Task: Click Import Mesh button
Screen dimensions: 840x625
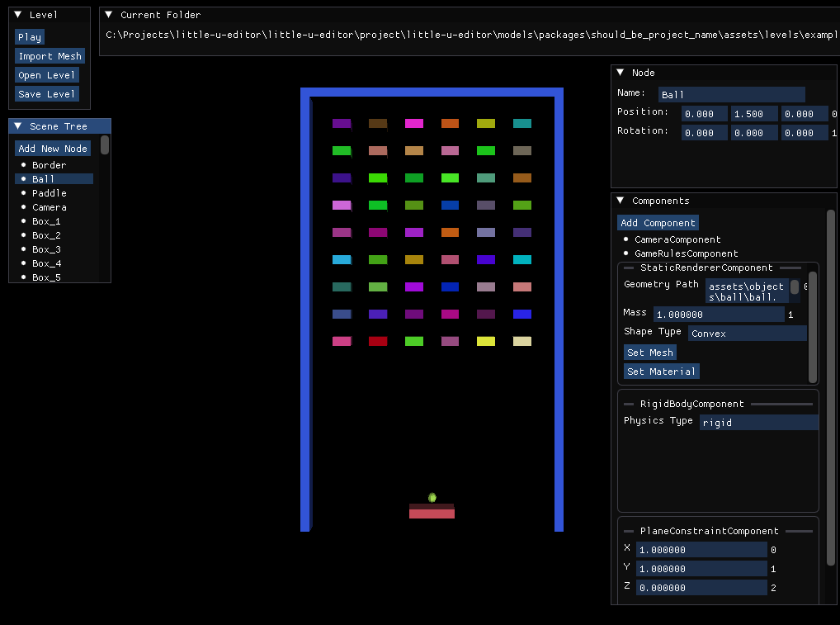Action: tap(50, 56)
